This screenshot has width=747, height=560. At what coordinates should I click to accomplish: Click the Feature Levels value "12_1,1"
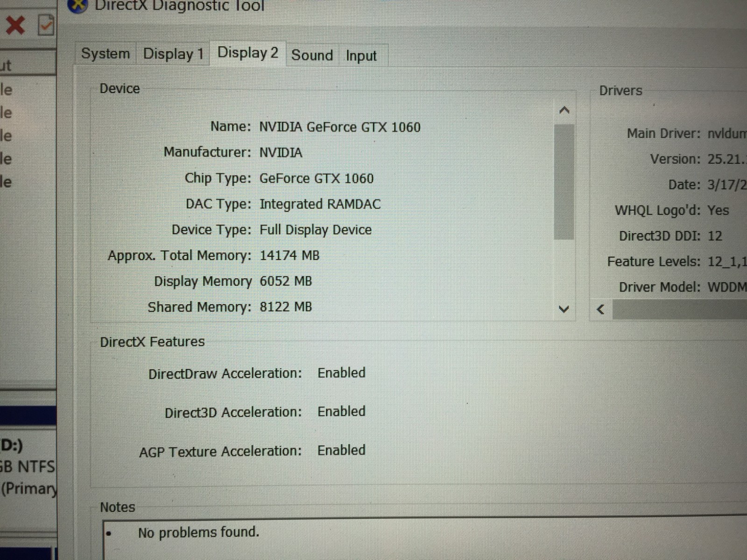tap(727, 262)
